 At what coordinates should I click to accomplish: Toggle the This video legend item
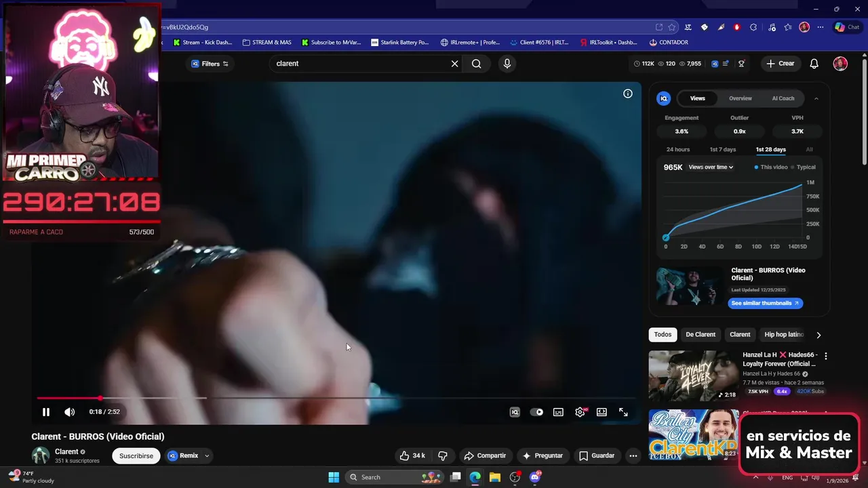771,167
